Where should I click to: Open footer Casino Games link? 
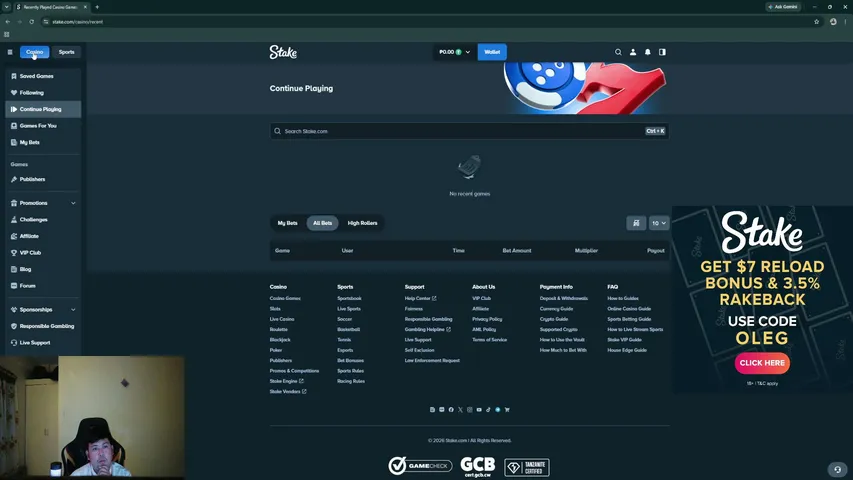(x=285, y=298)
